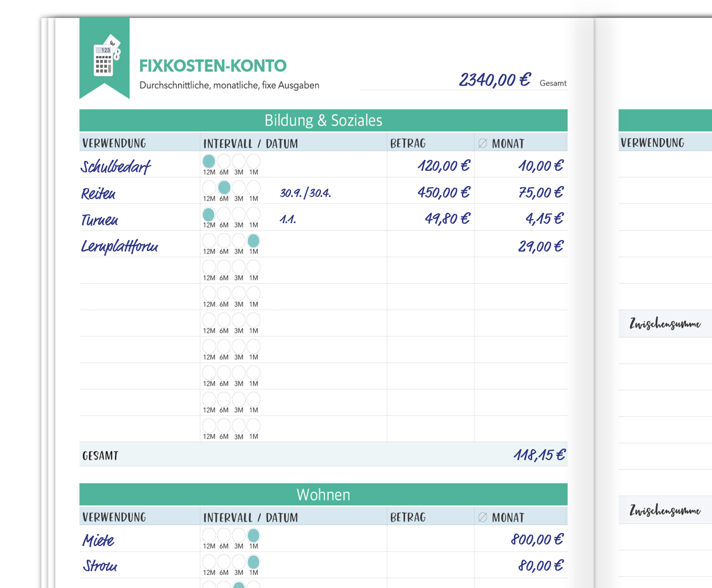Click the monthly value 10,00 €

tap(541, 166)
